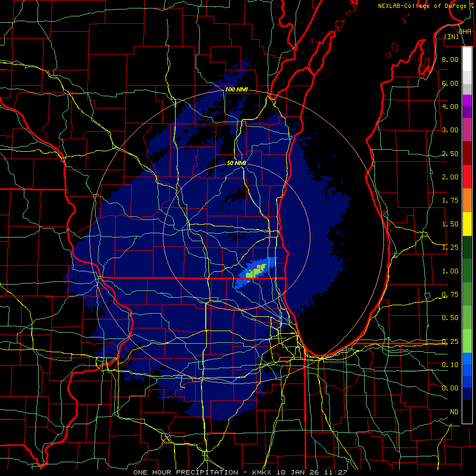The height and width of the screenshot is (476, 476).
Task: Click the 0.75 legend value
Action: pyautogui.click(x=450, y=295)
